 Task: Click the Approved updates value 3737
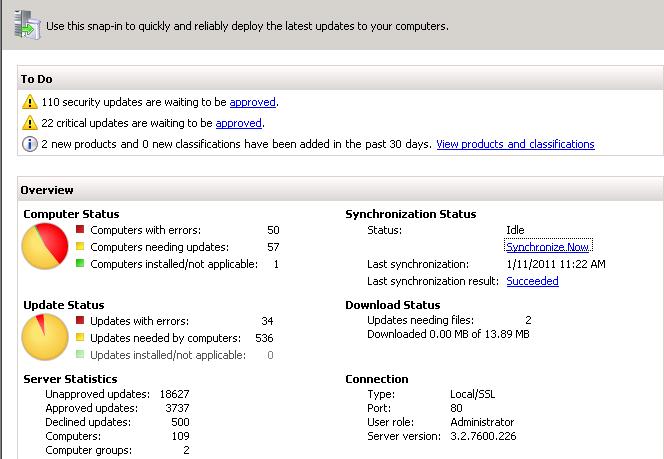177,408
